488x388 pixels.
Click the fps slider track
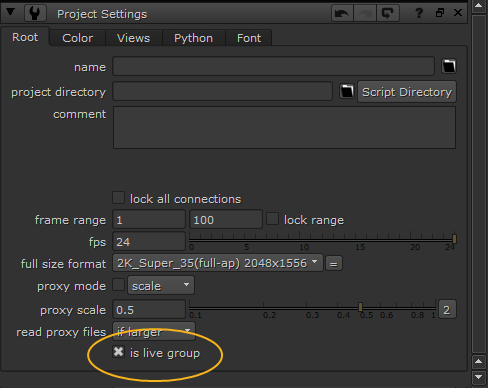coord(322,239)
